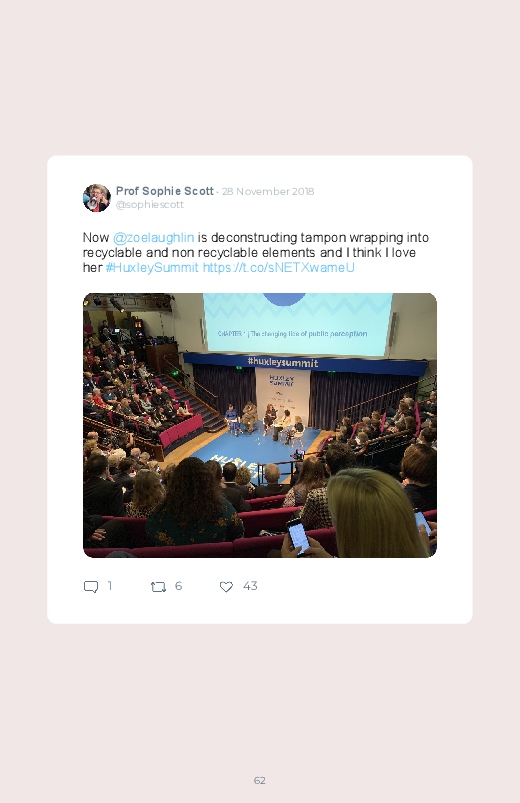The width and height of the screenshot is (520, 803).
Task: Click the heart like icon
Action: pyautogui.click(x=226, y=586)
